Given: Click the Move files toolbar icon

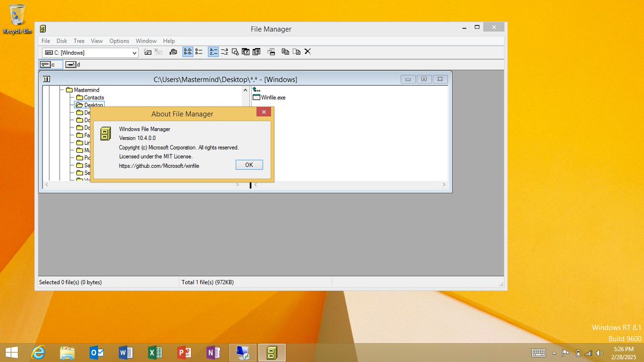Looking at the screenshot, I should 296,52.
